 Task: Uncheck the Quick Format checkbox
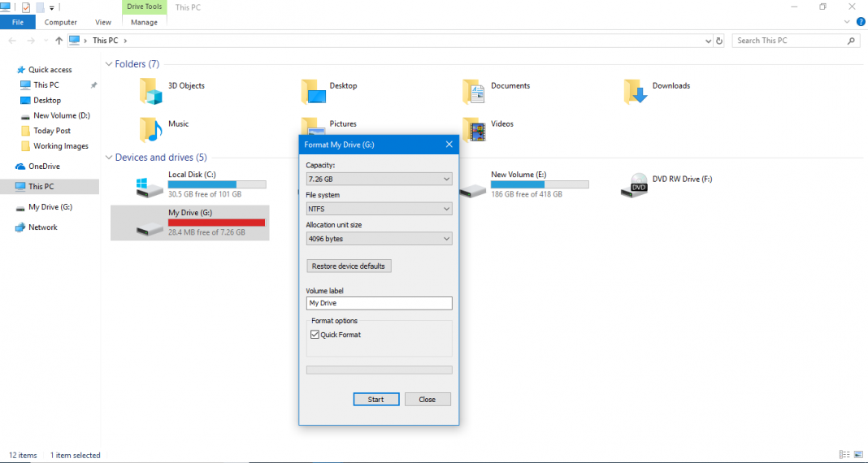[315, 335]
